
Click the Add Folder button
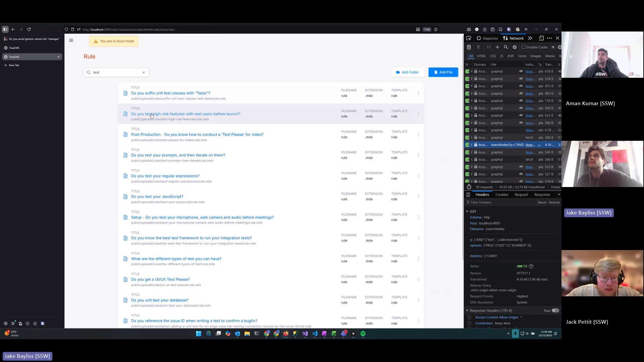408,72
